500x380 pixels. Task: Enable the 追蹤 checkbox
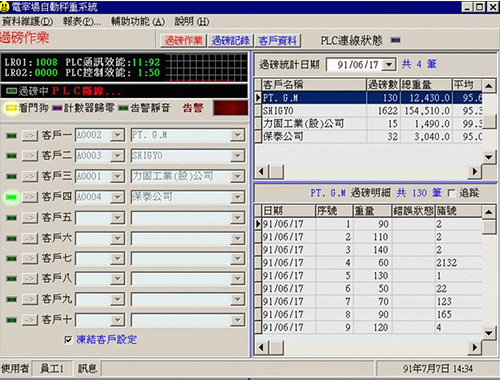pyautogui.click(x=451, y=193)
